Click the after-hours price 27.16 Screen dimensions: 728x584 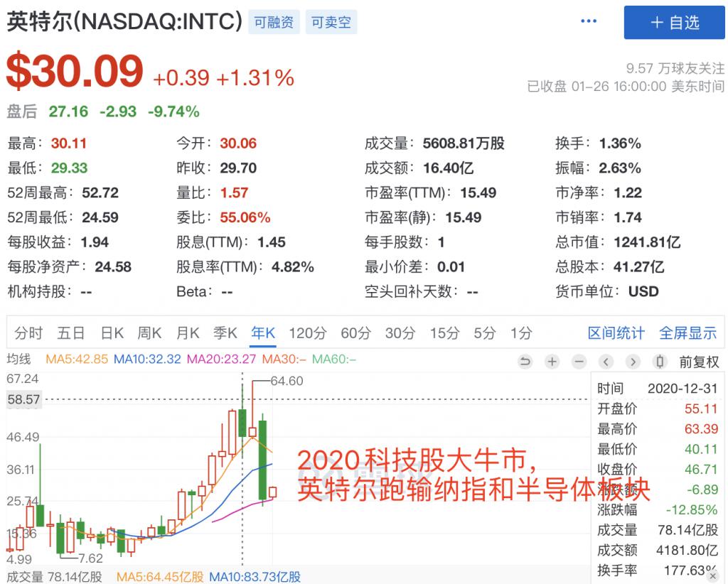[x=68, y=112]
